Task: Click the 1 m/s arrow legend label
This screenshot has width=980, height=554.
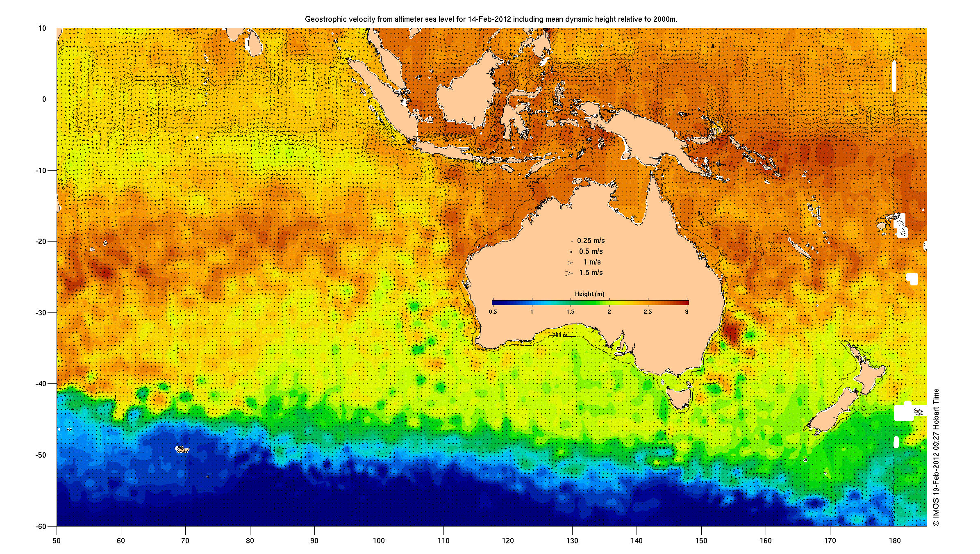Action: [592, 262]
